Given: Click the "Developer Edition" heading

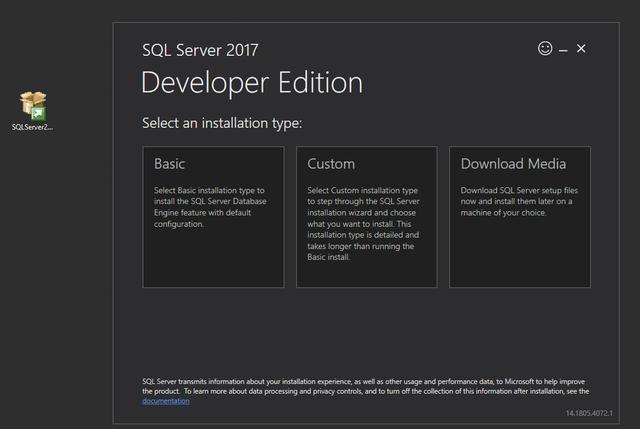Looking at the screenshot, I should coord(252,83).
